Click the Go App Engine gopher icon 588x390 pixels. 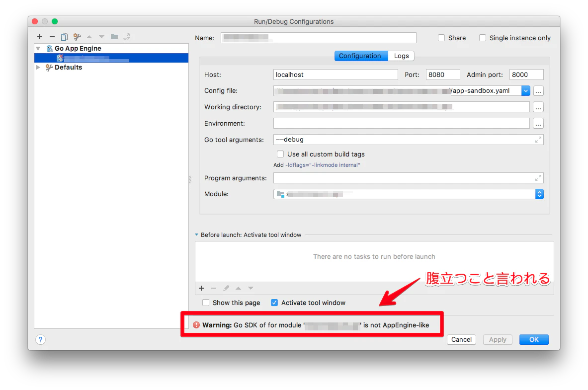[x=50, y=49]
